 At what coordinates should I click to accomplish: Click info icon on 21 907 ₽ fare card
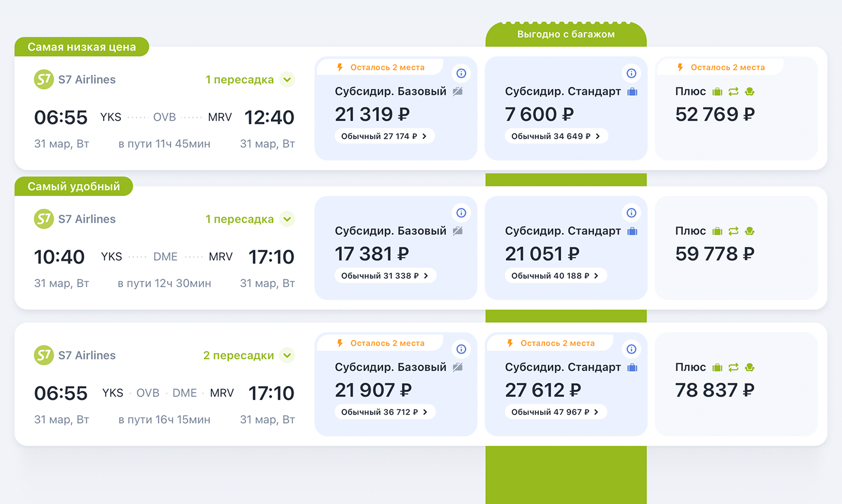461,349
